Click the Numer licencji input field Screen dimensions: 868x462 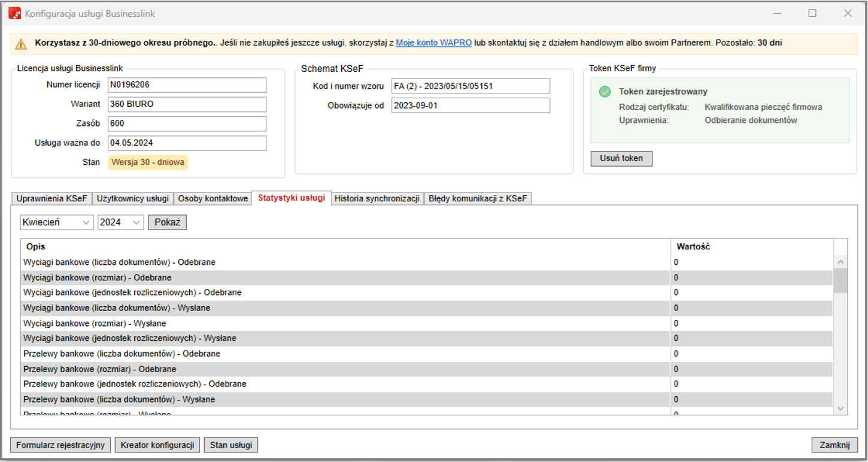tap(187, 85)
